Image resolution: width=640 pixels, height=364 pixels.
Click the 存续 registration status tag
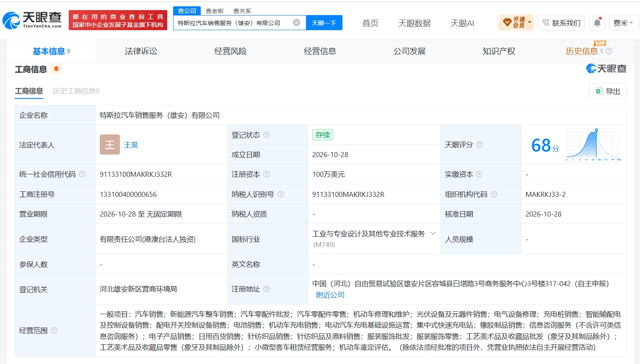[323, 135]
